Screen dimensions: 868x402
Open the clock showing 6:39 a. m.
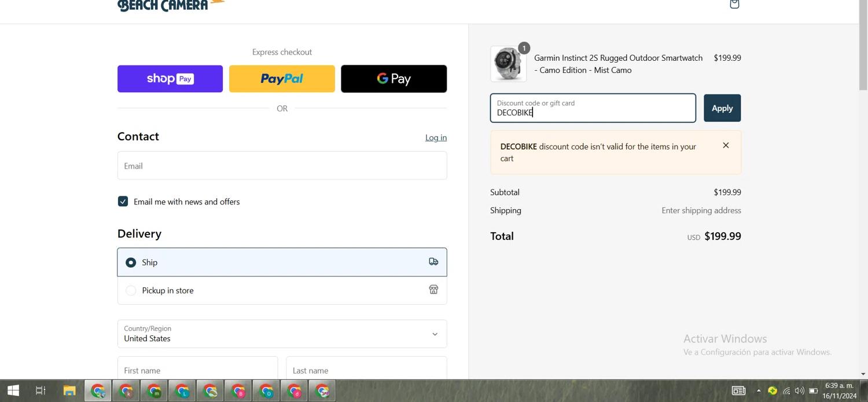(x=839, y=391)
